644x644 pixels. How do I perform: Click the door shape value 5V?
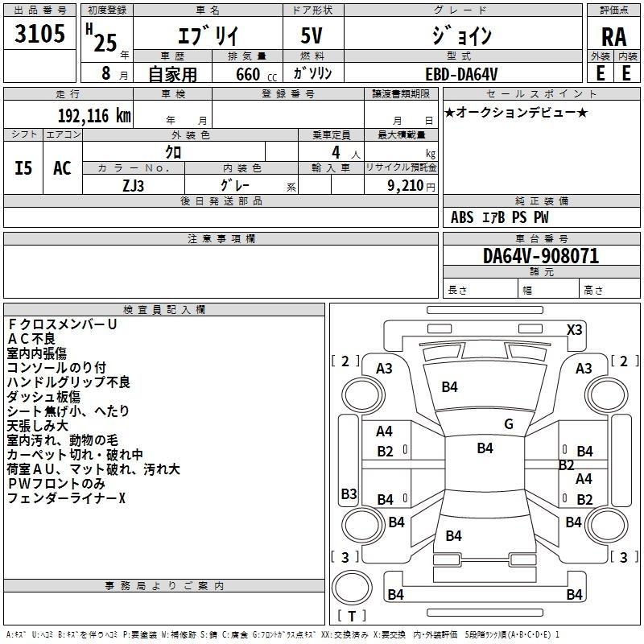[x=312, y=35]
